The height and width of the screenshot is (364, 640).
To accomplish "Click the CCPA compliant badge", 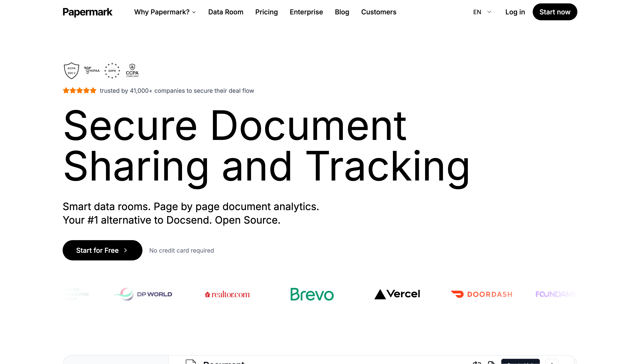I will [x=132, y=71].
